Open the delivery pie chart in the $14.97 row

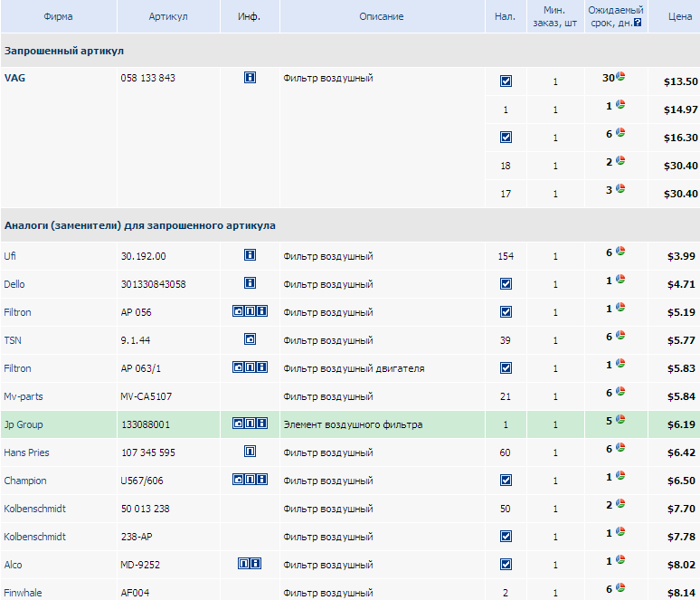point(620,105)
